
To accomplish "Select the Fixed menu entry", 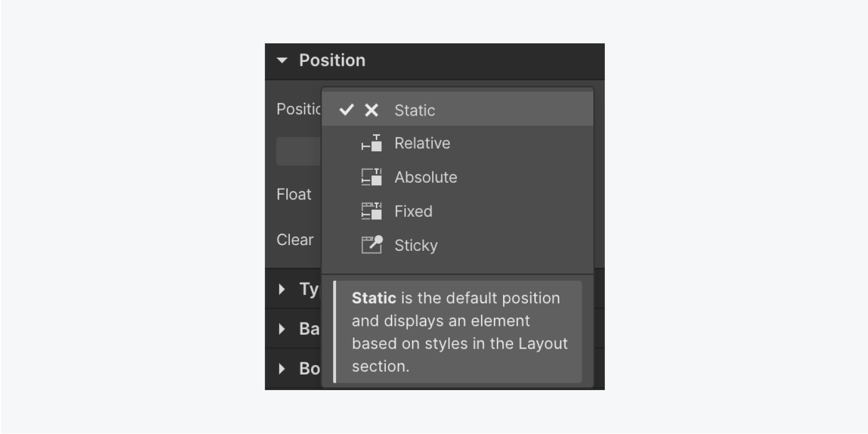I will point(413,211).
